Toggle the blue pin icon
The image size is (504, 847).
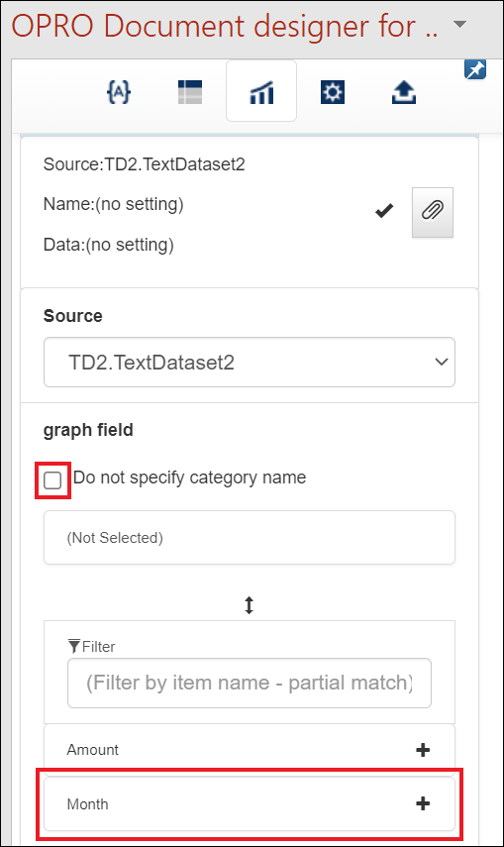pos(475,69)
